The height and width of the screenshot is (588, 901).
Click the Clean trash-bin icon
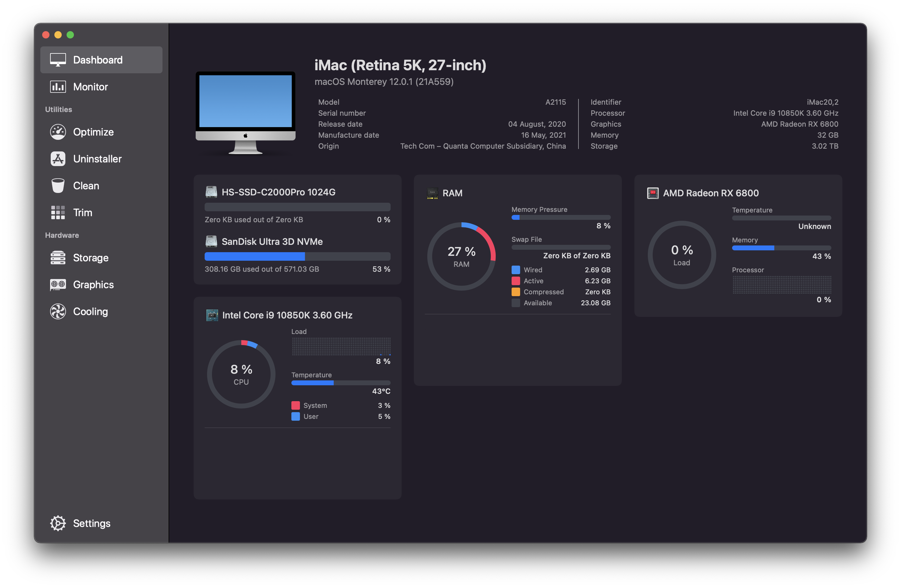click(x=58, y=186)
